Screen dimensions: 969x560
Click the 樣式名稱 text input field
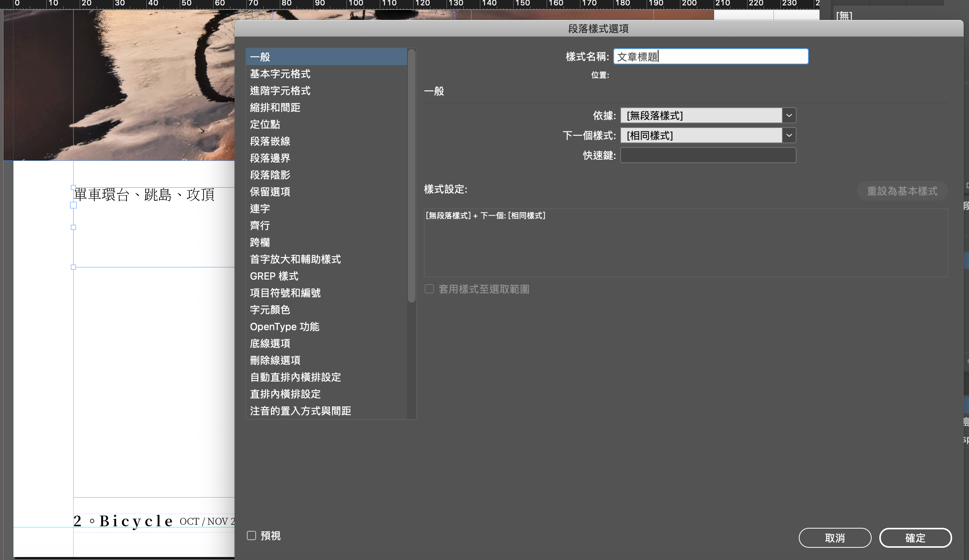point(710,57)
